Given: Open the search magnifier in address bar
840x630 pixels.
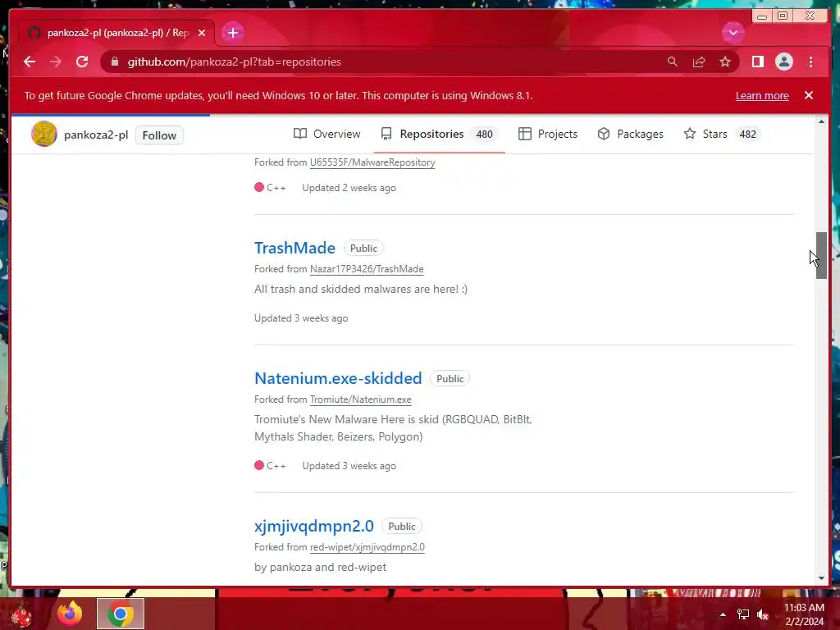Looking at the screenshot, I should (x=673, y=62).
